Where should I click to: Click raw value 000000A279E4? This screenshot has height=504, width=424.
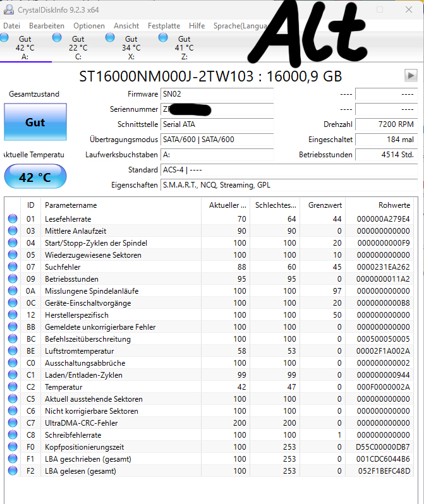coord(383,219)
